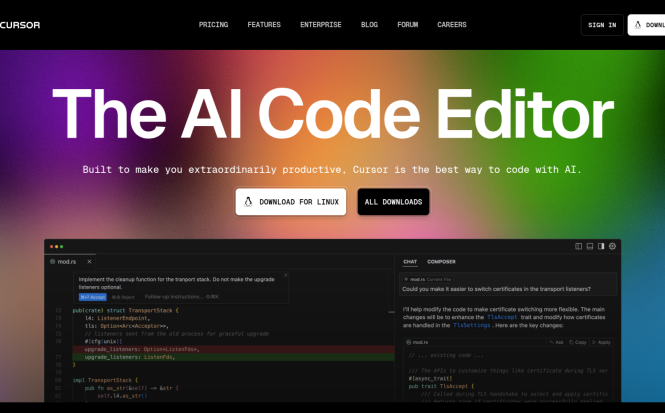This screenshot has width=665, height=413.
Task: Apply the chat code block
Action: click(x=601, y=342)
